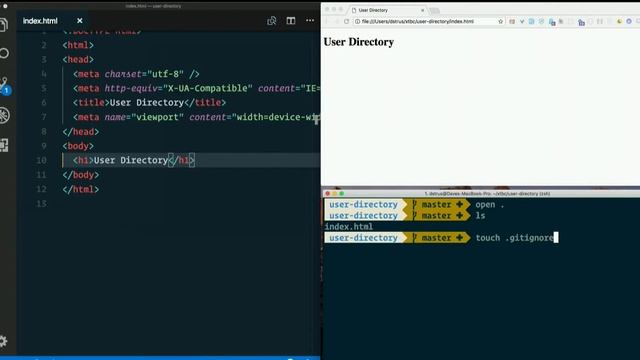Open the Manage gear in VS Code

(3, 341)
